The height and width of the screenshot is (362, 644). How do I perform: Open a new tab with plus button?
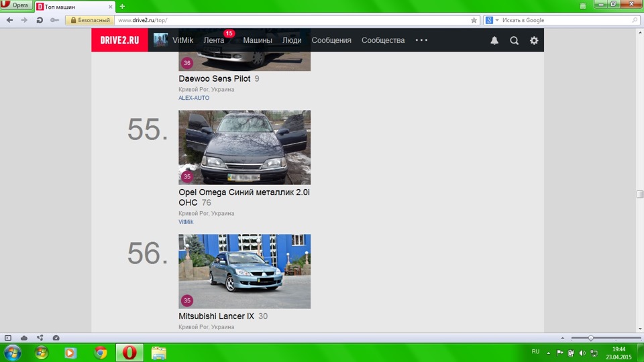pyautogui.click(x=122, y=7)
